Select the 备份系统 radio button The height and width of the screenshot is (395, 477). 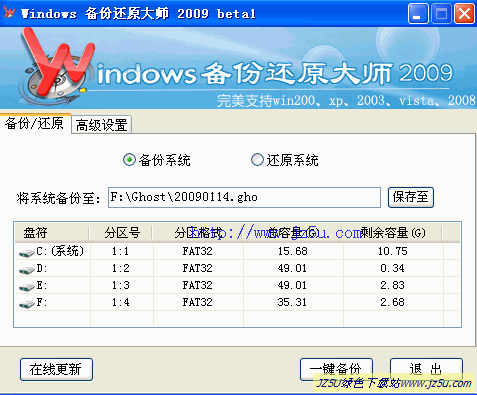[129, 160]
